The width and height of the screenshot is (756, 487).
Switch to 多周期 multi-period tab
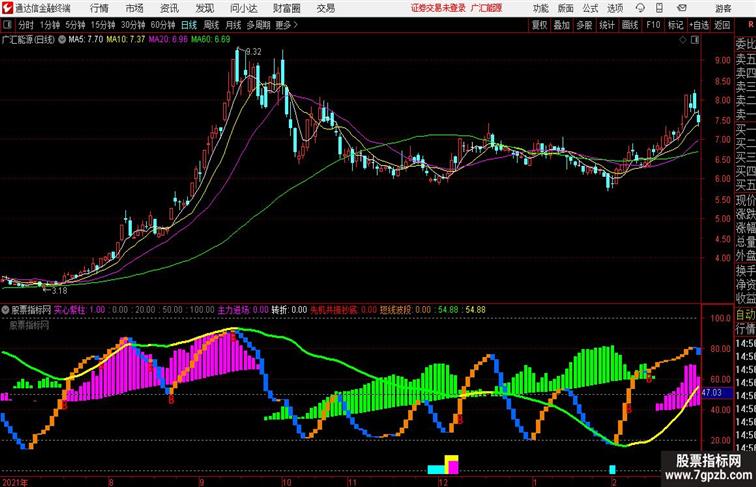coord(258,25)
